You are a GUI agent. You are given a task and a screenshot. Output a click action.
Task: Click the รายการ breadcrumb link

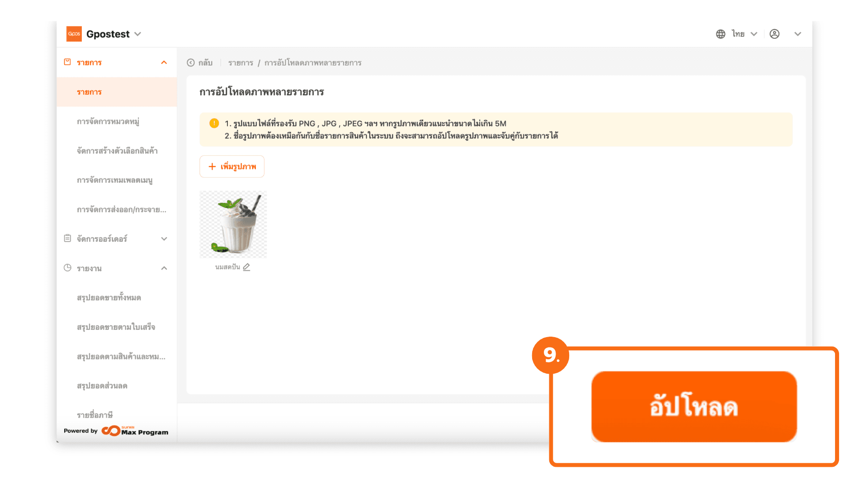point(241,63)
